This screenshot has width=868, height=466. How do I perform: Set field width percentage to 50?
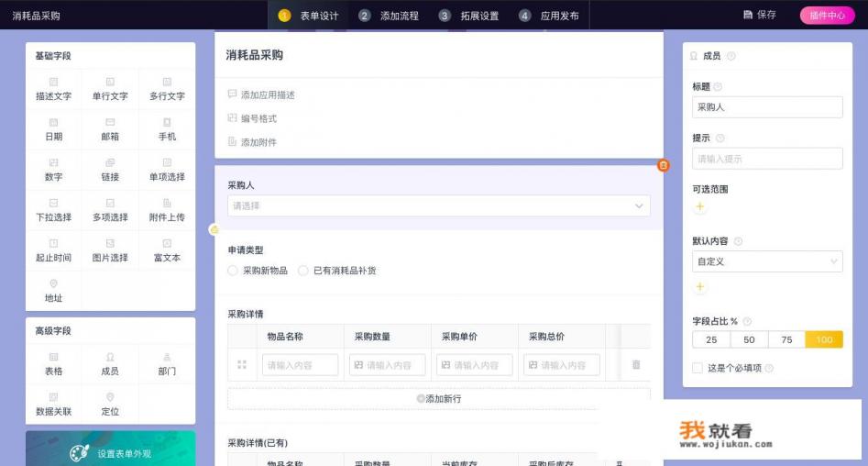pyautogui.click(x=749, y=339)
